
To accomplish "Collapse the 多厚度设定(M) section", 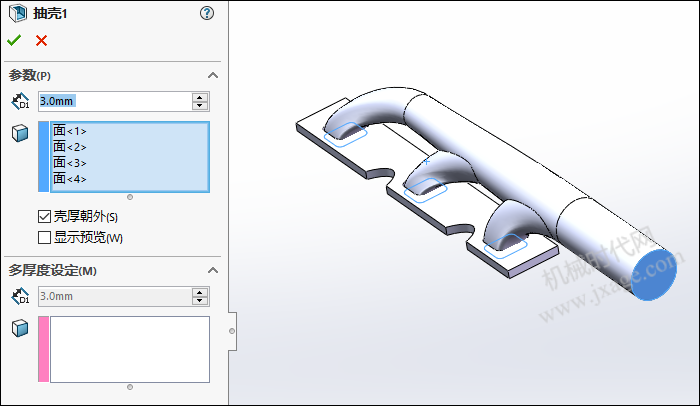I will click(213, 270).
